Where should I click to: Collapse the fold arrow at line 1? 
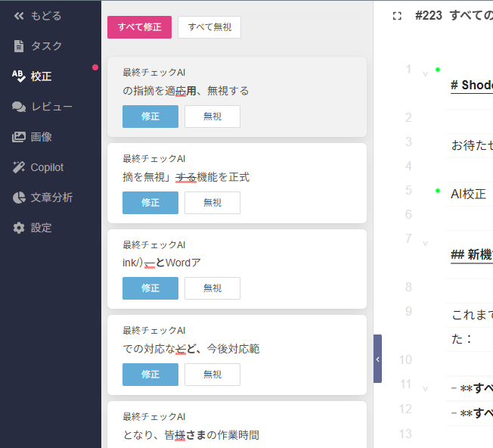click(425, 74)
